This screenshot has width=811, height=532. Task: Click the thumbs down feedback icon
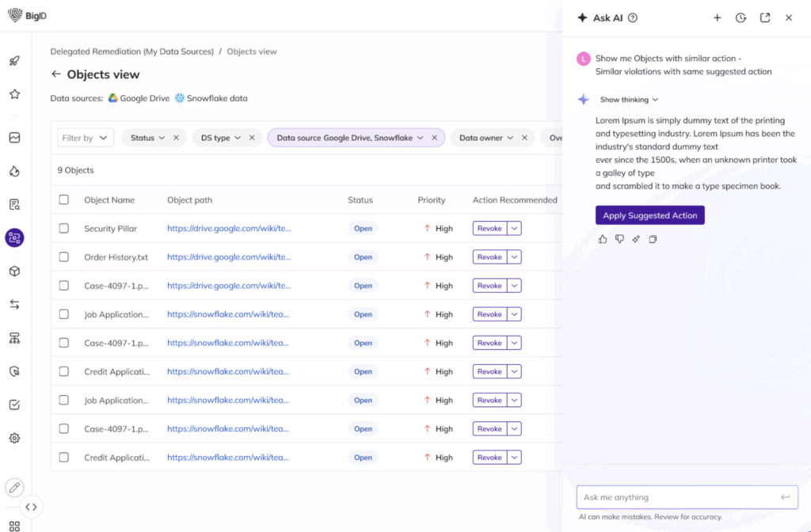[619, 239]
